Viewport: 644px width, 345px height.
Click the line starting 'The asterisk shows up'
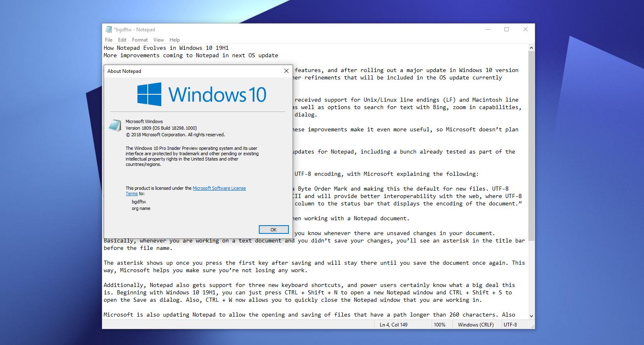[x=314, y=263]
